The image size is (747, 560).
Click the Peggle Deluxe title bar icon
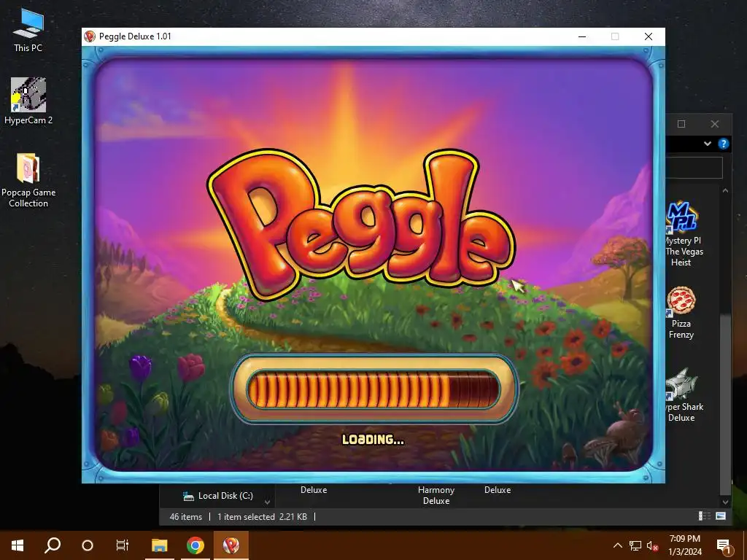coord(90,36)
